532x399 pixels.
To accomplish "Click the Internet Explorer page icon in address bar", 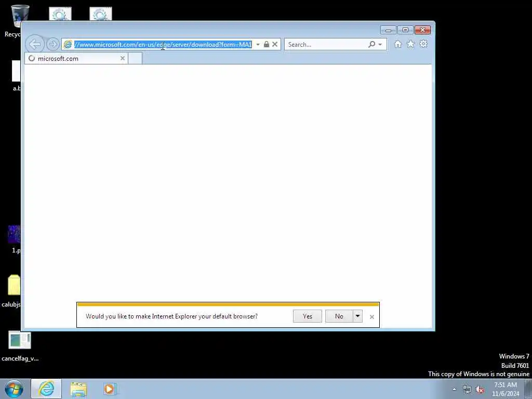I will pyautogui.click(x=68, y=45).
